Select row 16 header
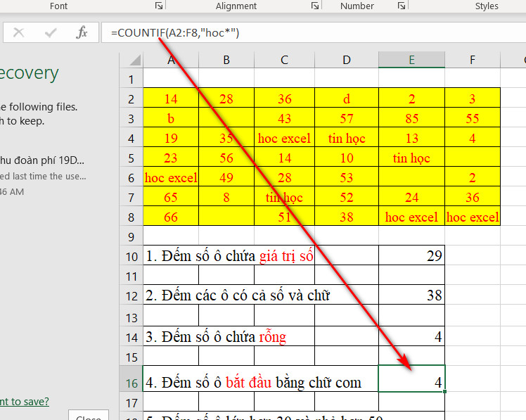The image size is (526, 420). point(131,378)
